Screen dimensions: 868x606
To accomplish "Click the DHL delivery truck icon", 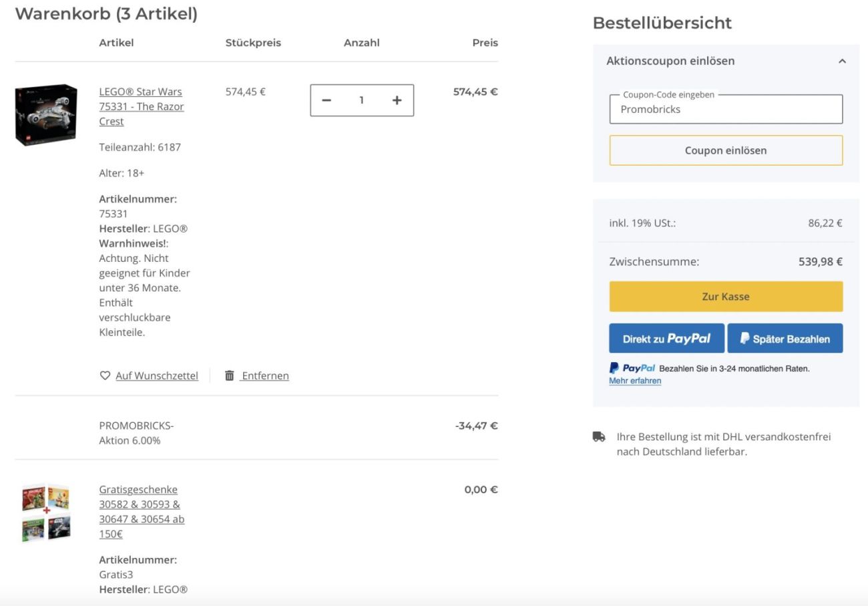I will pos(599,437).
